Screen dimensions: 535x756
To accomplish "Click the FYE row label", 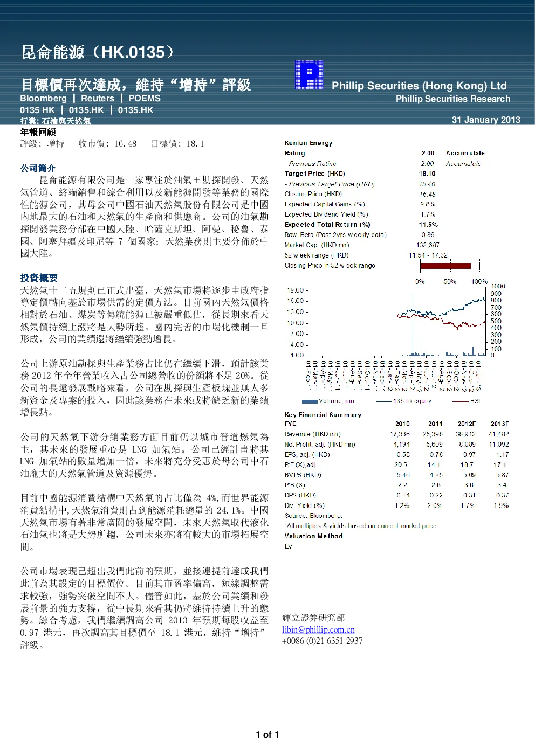I will 291,424.
